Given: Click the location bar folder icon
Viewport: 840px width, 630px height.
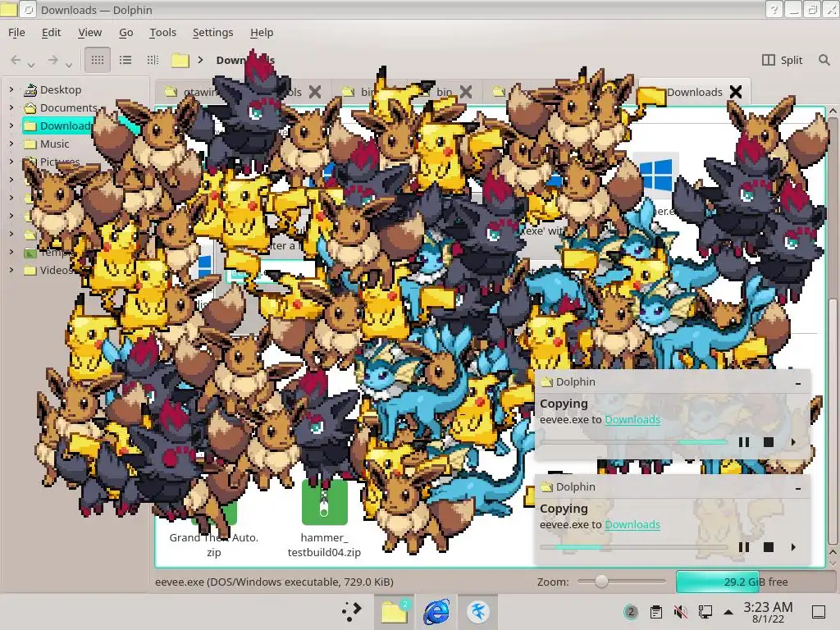Looking at the screenshot, I should (x=180, y=60).
